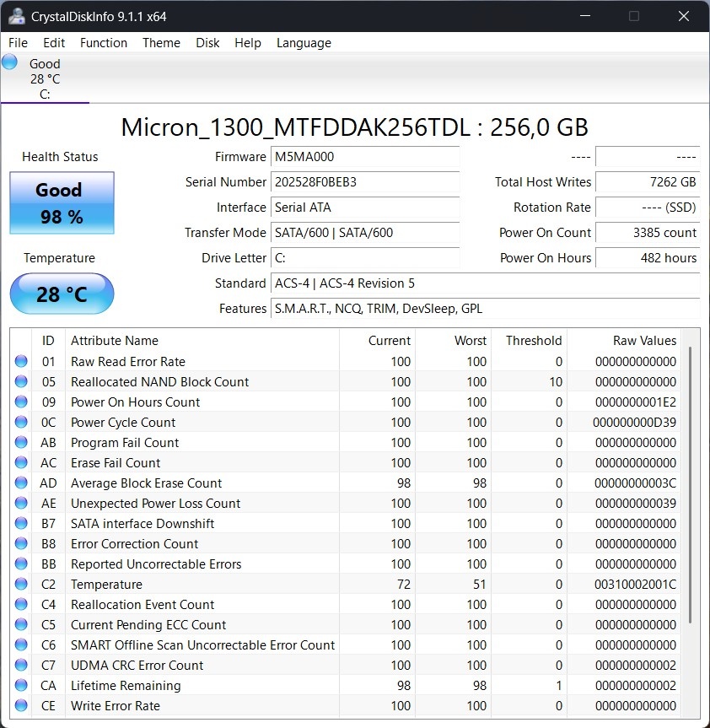710x728 pixels.
Task: Click the status orb next to Lifetime Remaining
Action: tap(21, 686)
